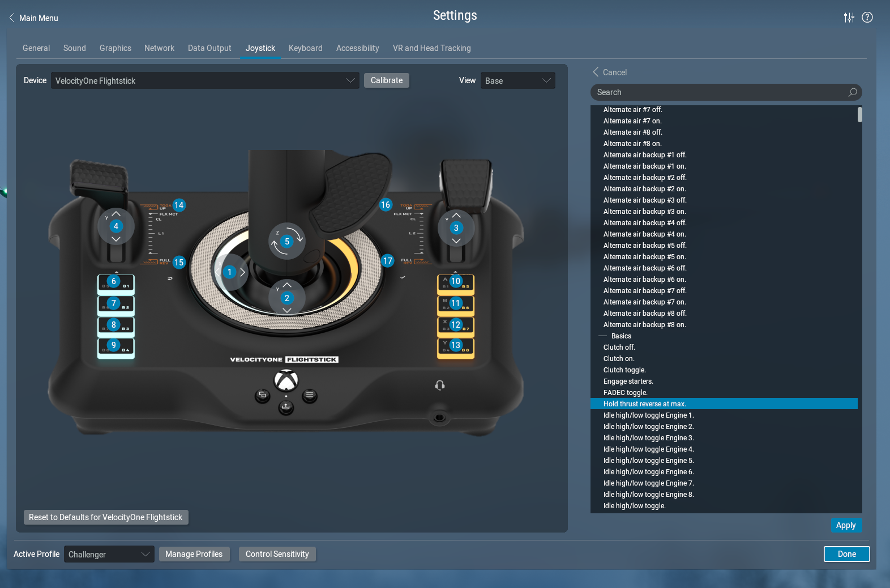Select joystick control marker 14
890x588 pixels.
coord(179,205)
